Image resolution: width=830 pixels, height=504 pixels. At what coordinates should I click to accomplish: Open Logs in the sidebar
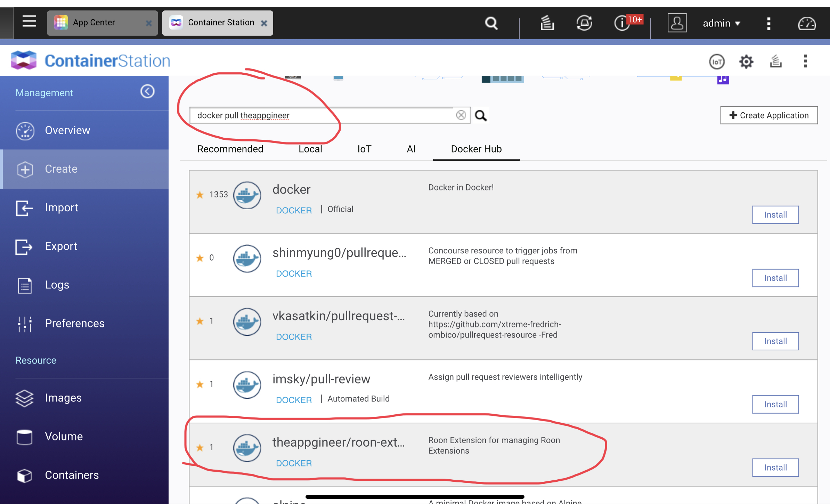[x=84, y=285]
